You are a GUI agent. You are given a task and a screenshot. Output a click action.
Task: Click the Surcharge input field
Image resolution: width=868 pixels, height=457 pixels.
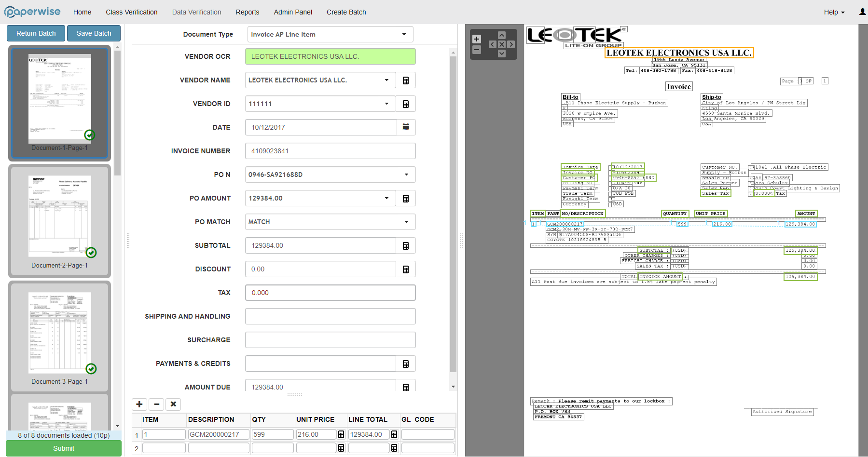pos(331,340)
